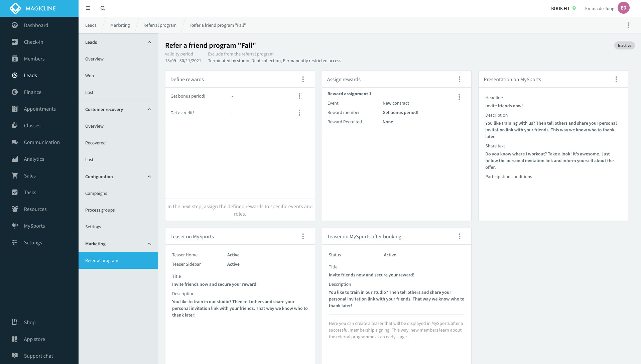Collapse the Leads submenu section

point(149,42)
